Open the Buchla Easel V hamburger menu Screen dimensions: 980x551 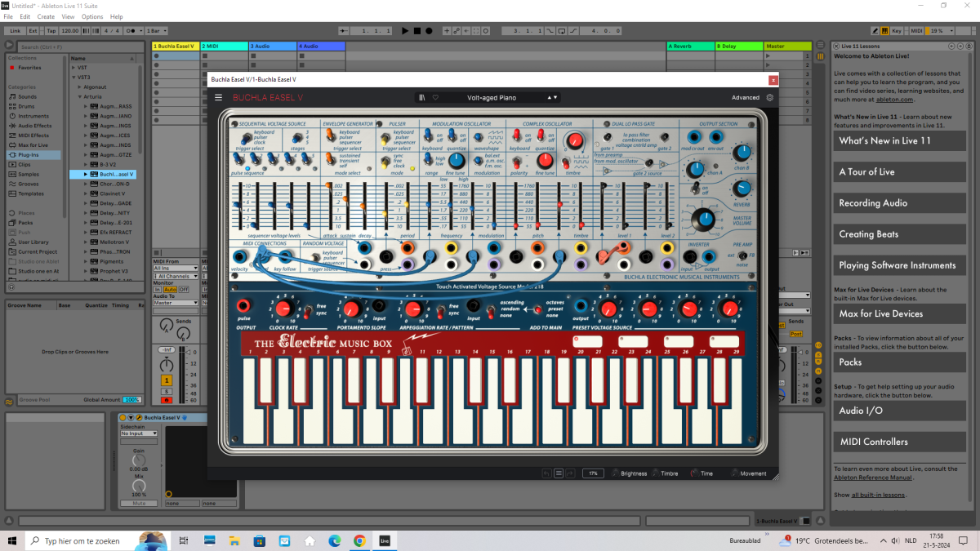click(x=218, y=97)
